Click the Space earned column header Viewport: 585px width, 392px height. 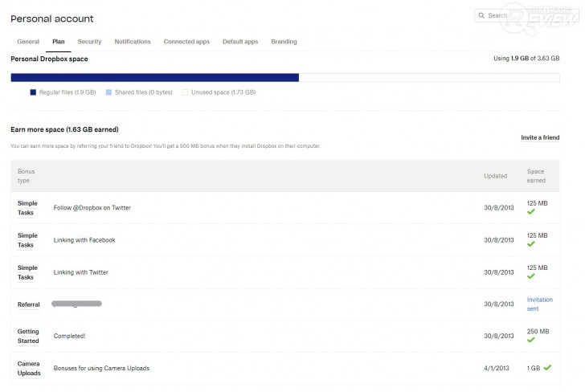pos(536,176)
